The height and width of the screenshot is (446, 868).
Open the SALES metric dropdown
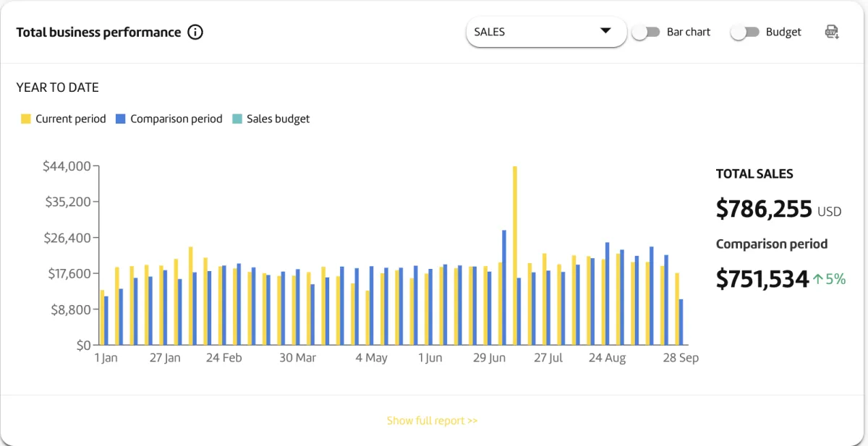tap(545, 32)
